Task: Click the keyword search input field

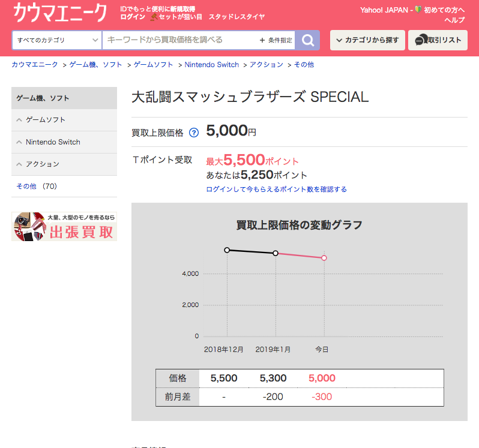Action: pyautogui.click(x=180, y=40)
